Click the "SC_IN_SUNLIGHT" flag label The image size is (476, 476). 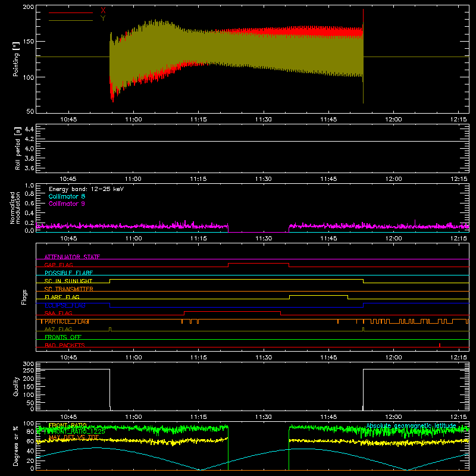point(68,281)
